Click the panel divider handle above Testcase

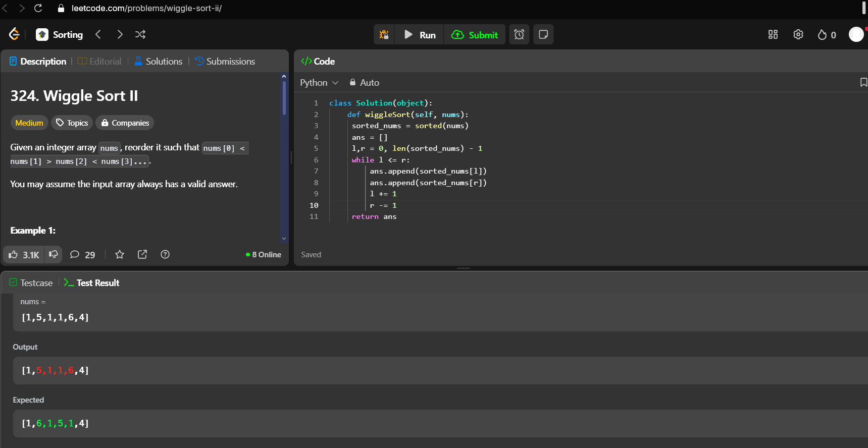click(464, 268)
